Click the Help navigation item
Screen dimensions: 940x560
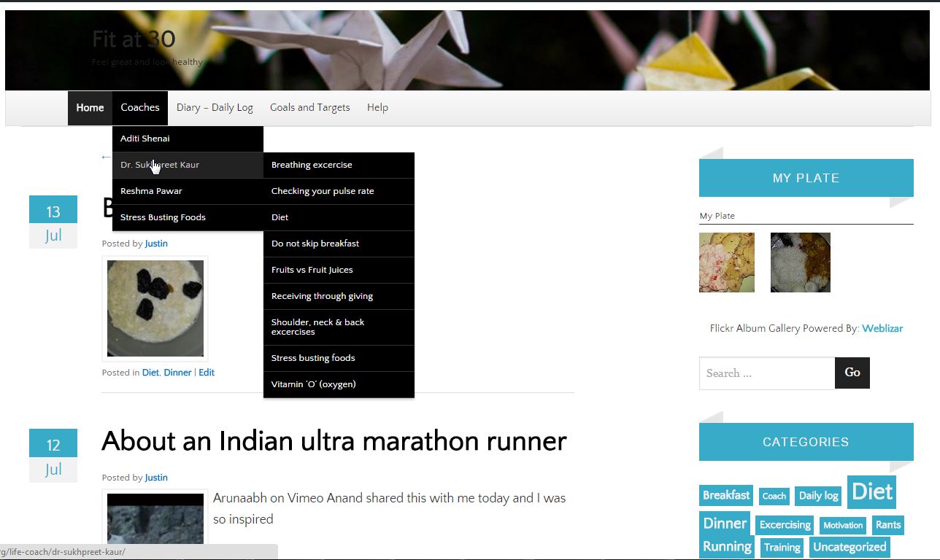377,107
